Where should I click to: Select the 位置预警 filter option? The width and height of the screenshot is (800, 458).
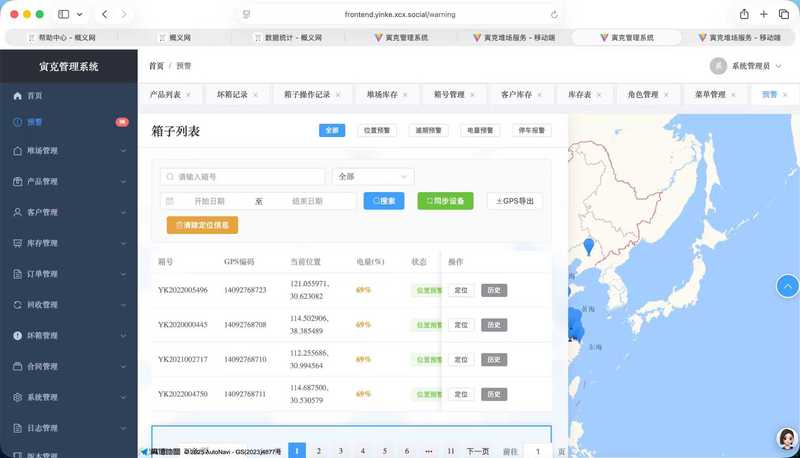pos(378,131)
